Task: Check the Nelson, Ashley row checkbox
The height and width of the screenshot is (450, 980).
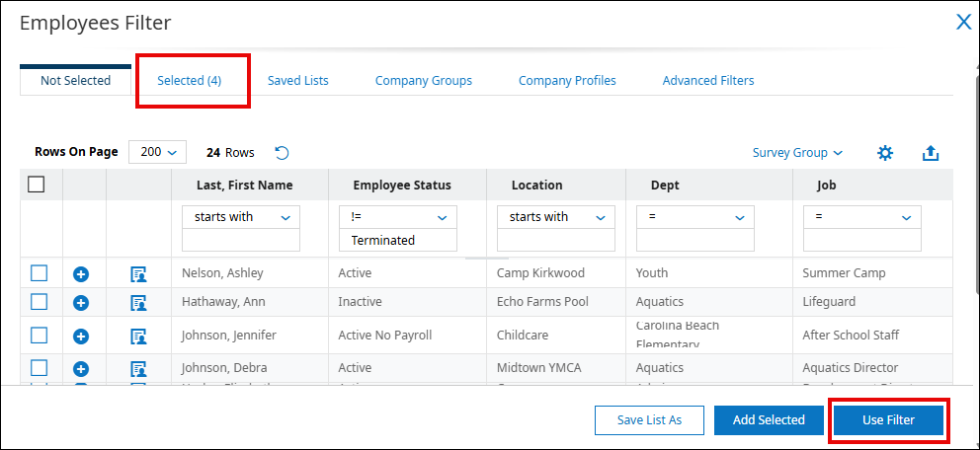Action: point(39,273)
